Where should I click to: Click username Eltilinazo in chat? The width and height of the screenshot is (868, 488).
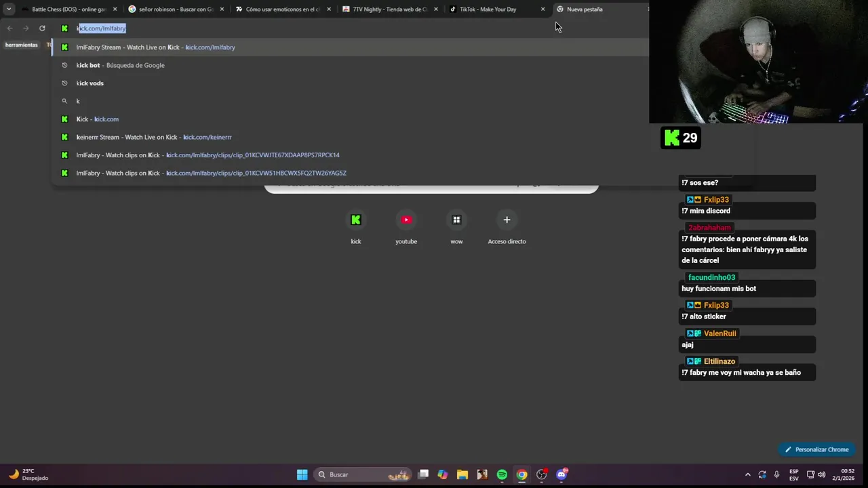pyautogui.click(x=719, y=361)
